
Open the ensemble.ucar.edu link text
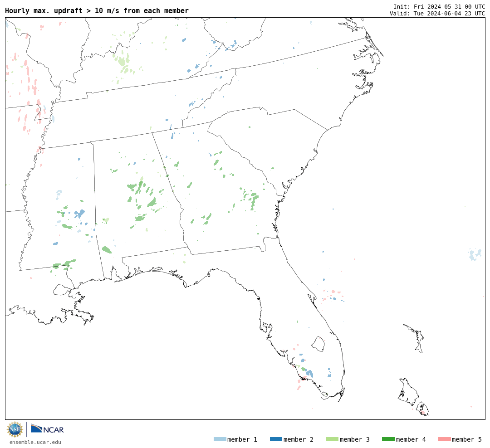point(35,442)
